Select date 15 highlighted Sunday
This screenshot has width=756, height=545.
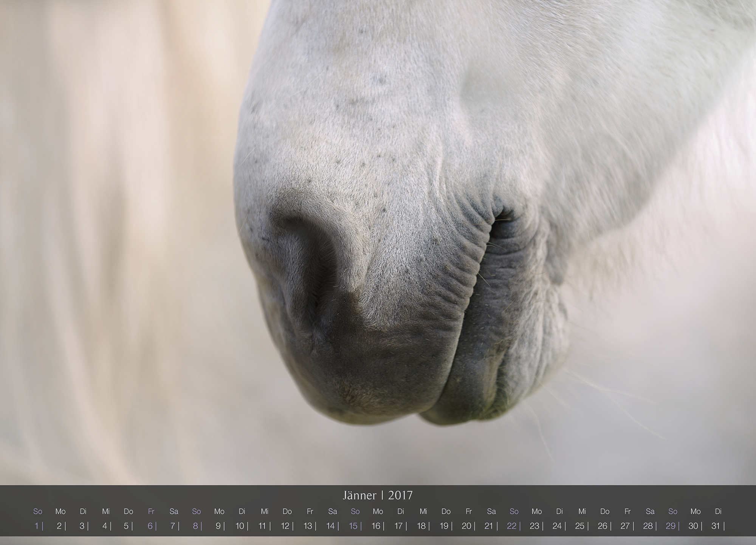[353, 526]
